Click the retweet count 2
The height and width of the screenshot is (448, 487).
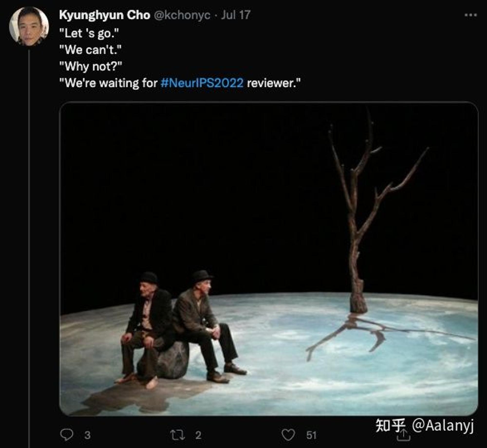[198, 435]
